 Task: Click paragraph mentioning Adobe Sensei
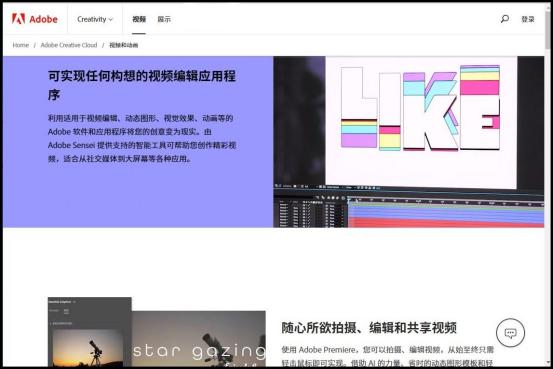142,138
